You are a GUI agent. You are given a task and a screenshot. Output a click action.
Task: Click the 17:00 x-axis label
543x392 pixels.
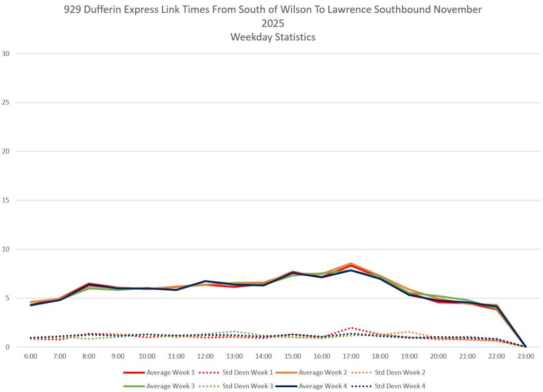[351, 356]
